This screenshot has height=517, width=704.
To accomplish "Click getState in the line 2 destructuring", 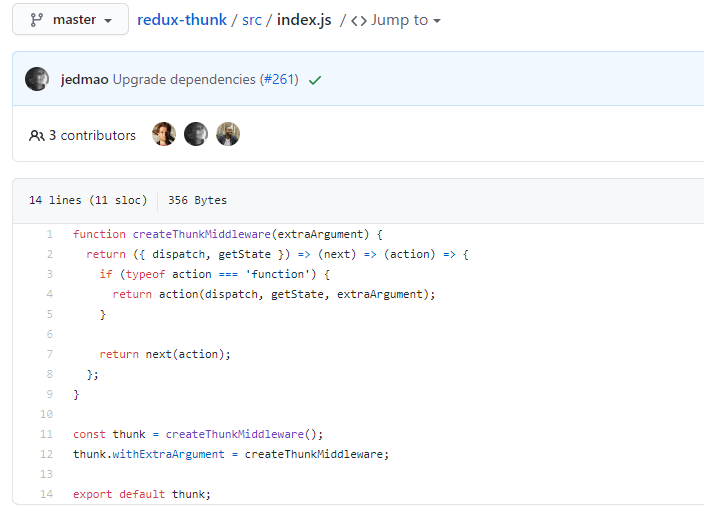I will pyautogui.click(x=245, y=254).
